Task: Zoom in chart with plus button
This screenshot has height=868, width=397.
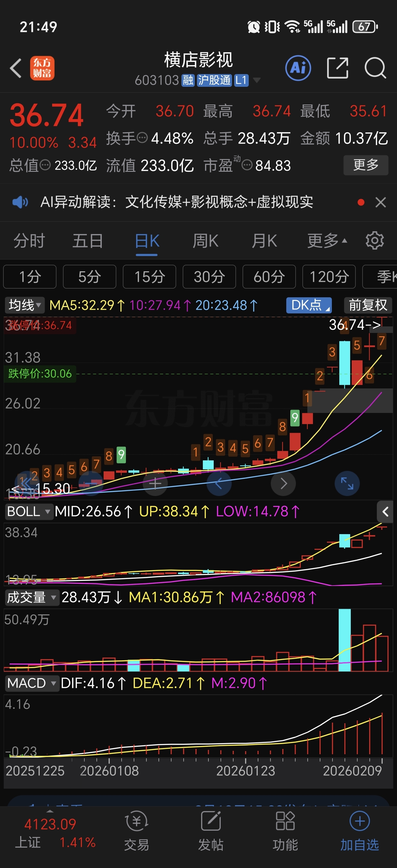Action: pyautogui.click(x=155, y=484)
